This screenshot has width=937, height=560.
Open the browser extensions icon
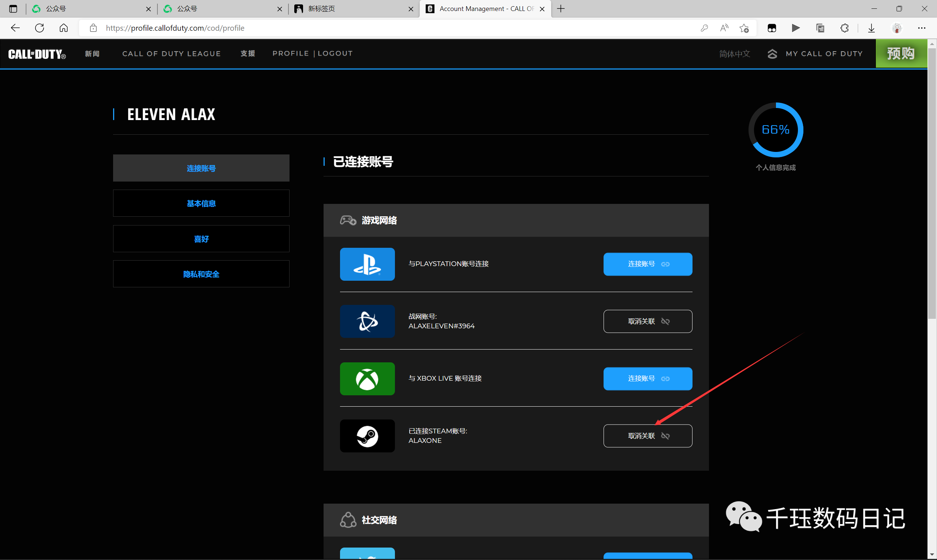844,28
